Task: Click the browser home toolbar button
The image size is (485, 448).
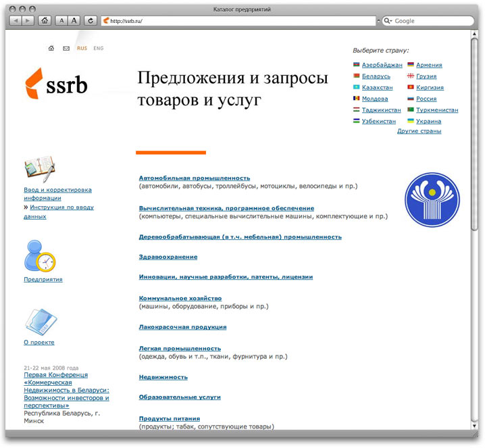Action: pyautogui.click(x=45, y=21)
